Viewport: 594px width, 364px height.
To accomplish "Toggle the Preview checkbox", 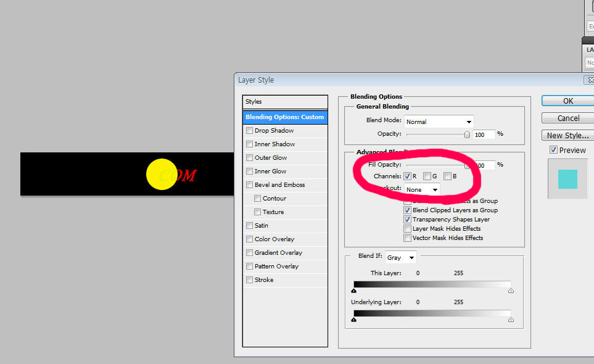I will (553, 150).
